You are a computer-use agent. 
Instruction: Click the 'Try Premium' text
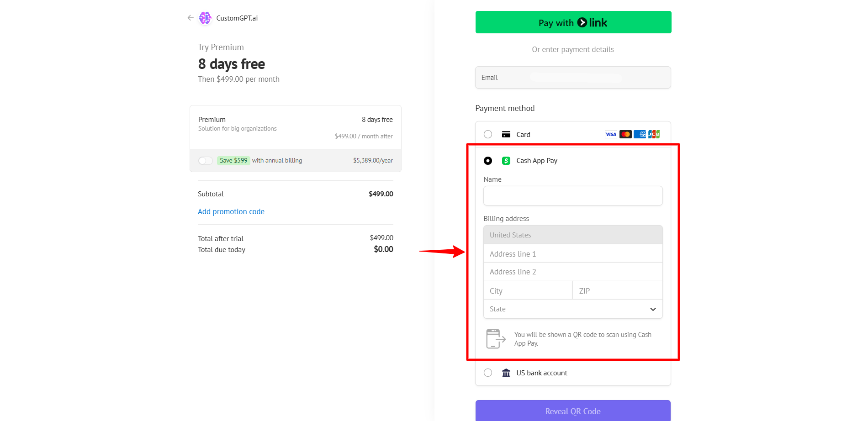tap(221, 47)
